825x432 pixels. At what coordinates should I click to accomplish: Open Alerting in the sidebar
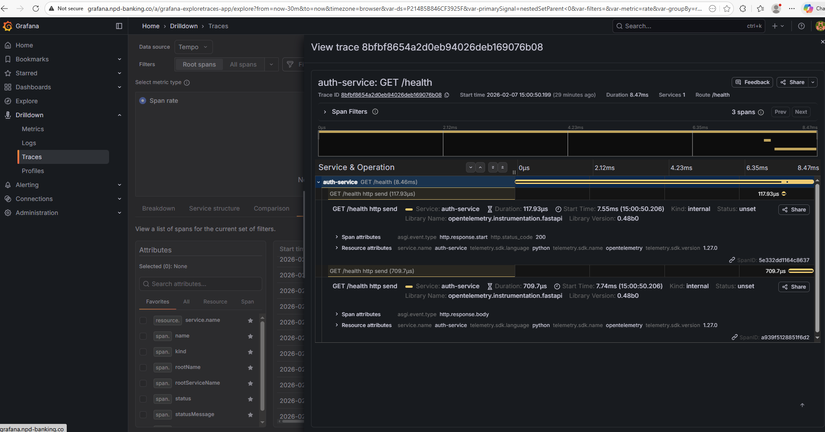click(x=27, y=185)
